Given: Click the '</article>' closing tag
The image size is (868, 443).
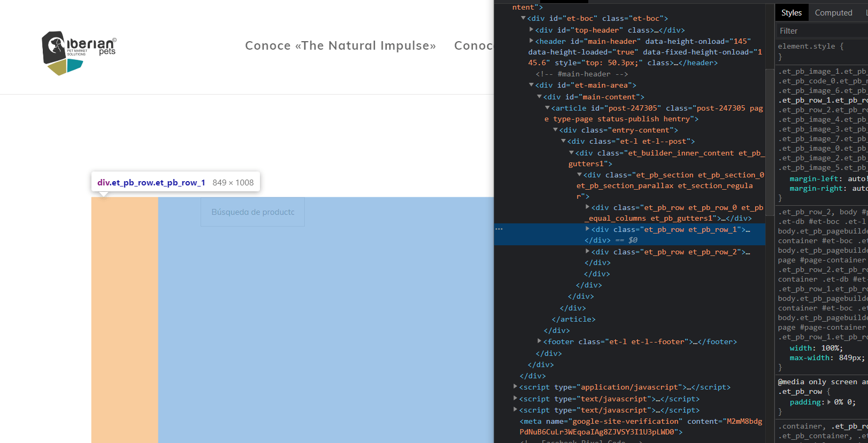Looking at the screenshot, I should tap(573, 319).
